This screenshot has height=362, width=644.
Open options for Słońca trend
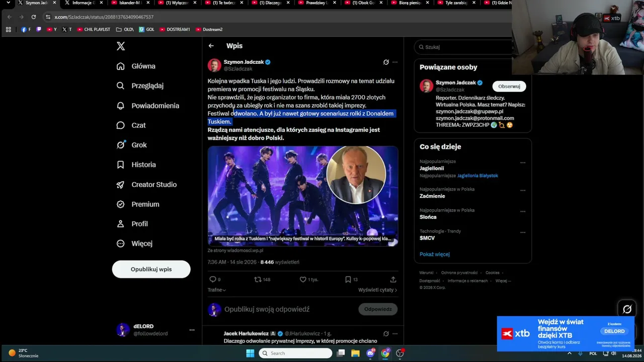(x=523, y=211)
